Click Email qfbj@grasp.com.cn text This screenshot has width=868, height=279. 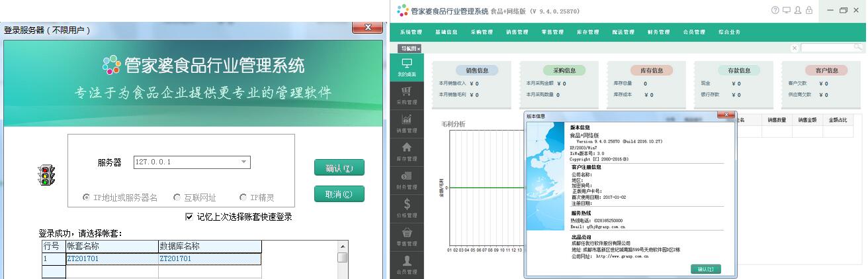point(598,226)
